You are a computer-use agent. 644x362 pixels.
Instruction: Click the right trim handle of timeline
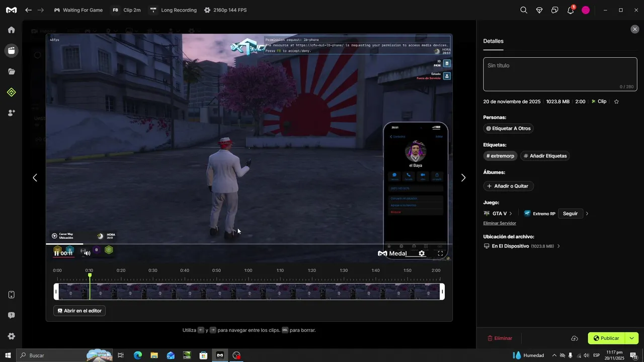point(442,292)
